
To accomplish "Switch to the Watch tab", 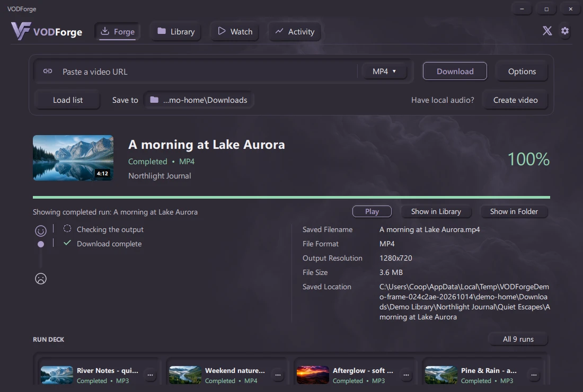I will point(235,32).
